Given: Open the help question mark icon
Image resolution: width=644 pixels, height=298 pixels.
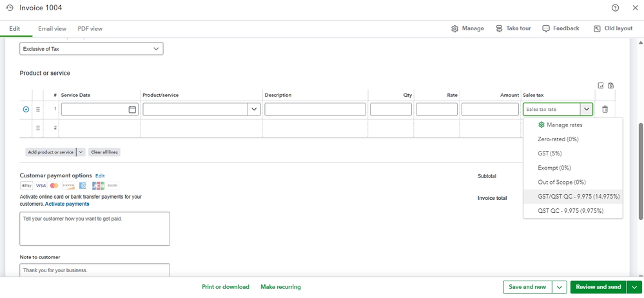Looking at the screenshot, I should 615,8.
